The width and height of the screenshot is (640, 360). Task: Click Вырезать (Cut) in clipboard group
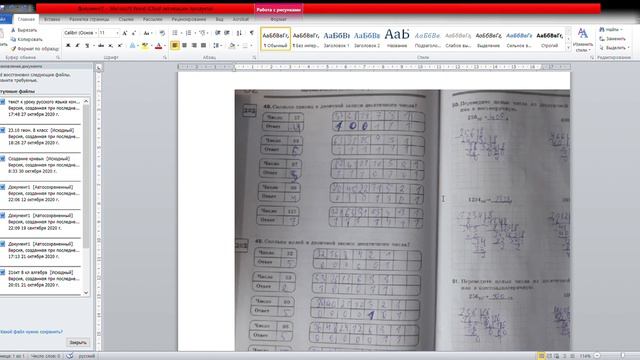pos(24,30)
